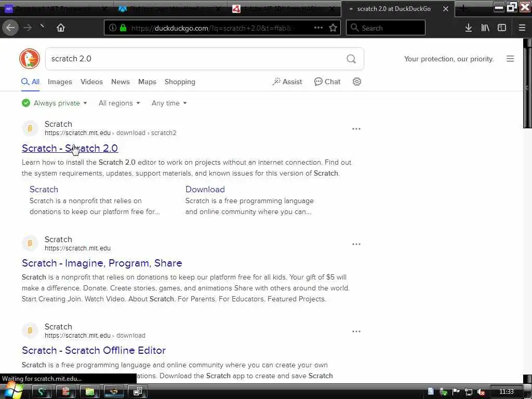Viewport: 532px width, 399px height.
Task: Open a new tab with the plus button
Action: [x=463, y=8]
